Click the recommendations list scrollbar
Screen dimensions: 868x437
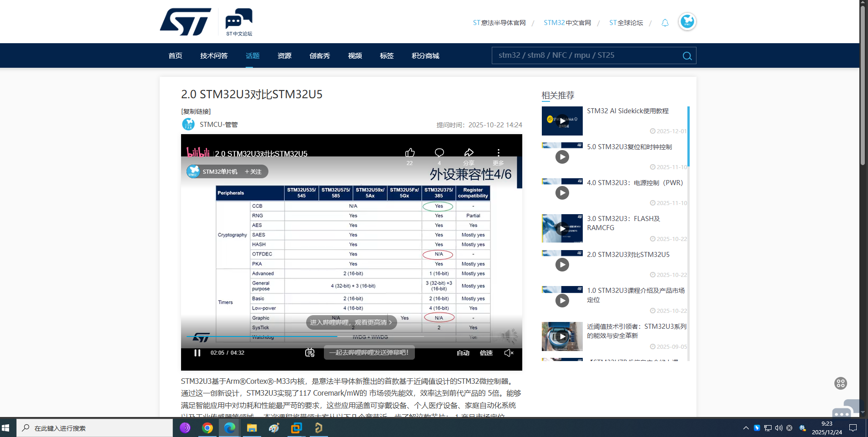pos(688,136)
